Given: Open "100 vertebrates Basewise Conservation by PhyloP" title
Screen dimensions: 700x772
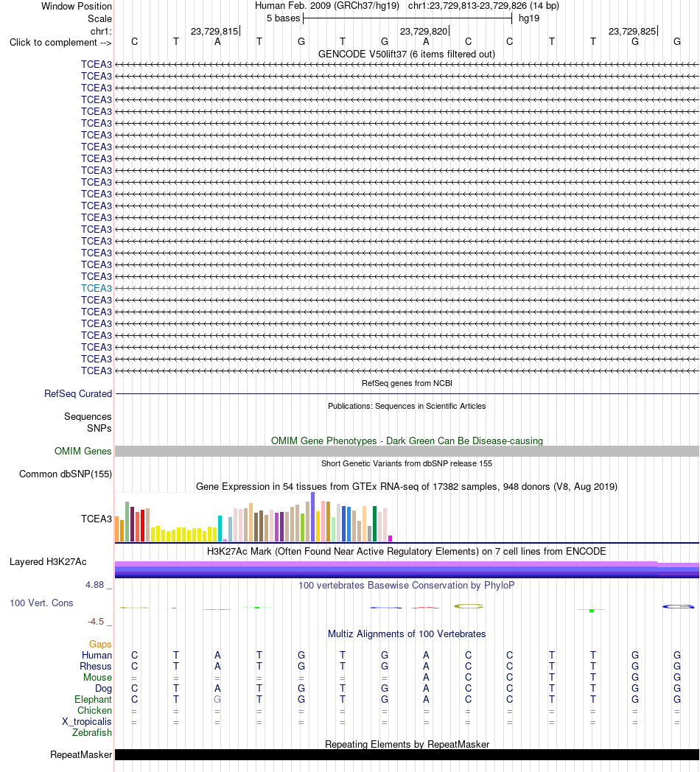Looking at the screenshot, I should (x=407, y=586).
